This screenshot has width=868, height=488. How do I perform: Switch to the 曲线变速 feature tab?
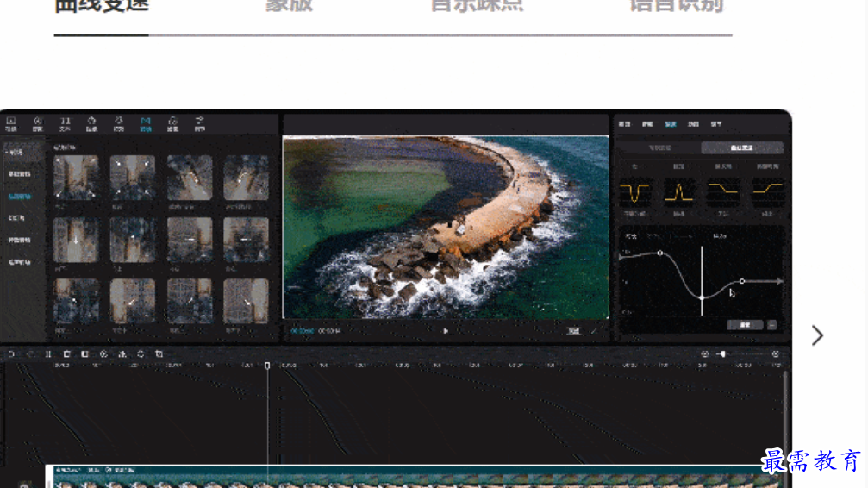[102, 5]
